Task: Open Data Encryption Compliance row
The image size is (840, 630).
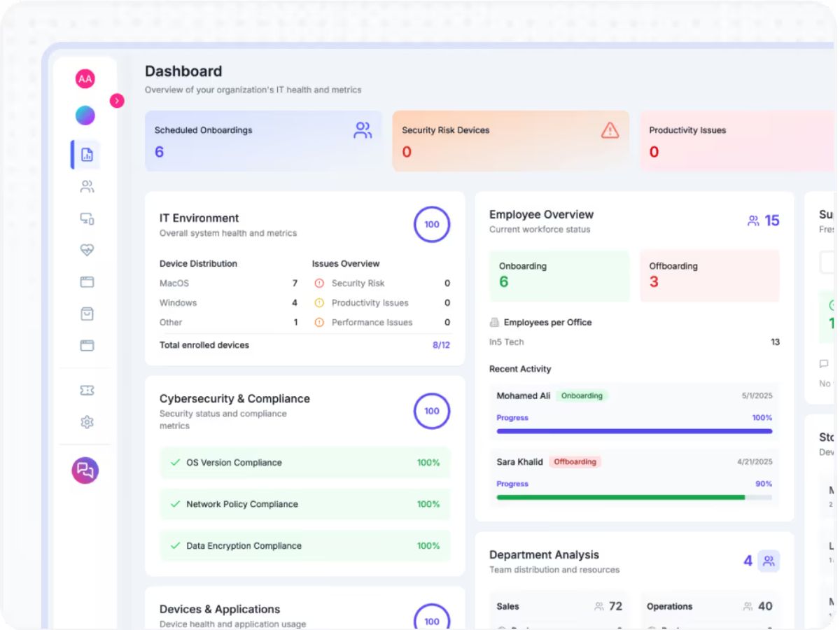Action: tap(305, 546)
